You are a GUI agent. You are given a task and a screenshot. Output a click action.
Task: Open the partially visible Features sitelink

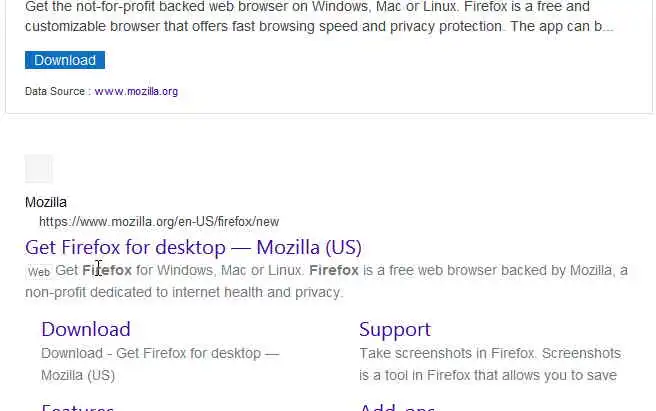pos(77,407)
